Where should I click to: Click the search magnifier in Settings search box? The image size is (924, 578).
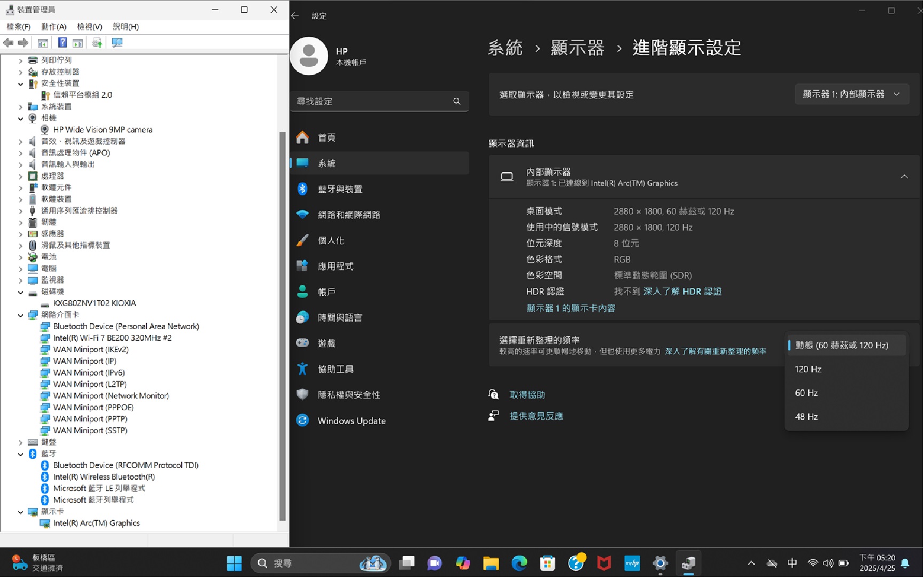click(x=457, y=101)
